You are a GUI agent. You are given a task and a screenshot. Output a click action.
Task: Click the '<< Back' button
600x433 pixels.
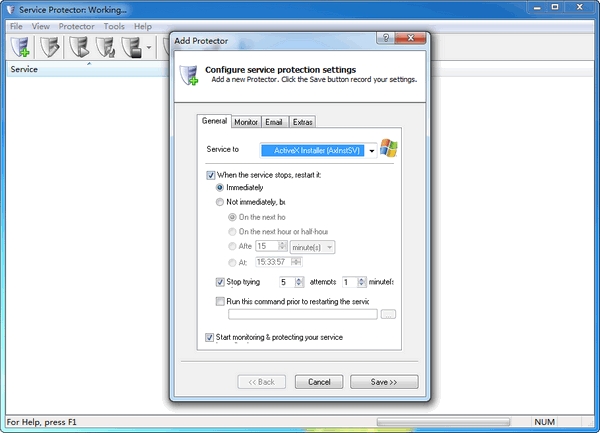click(x=261, y=382)
